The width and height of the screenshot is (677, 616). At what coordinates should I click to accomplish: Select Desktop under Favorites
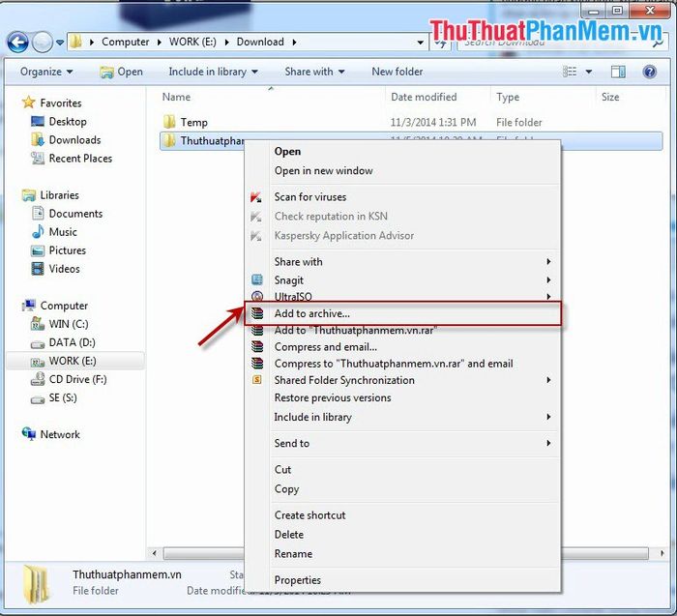click(68, 122)
